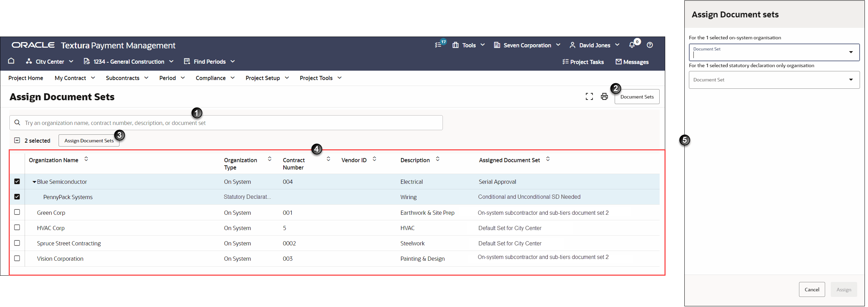The height and width of the screenshot is (307, 868).
Task: Click the print icon
Action: (x=605, y=96)
